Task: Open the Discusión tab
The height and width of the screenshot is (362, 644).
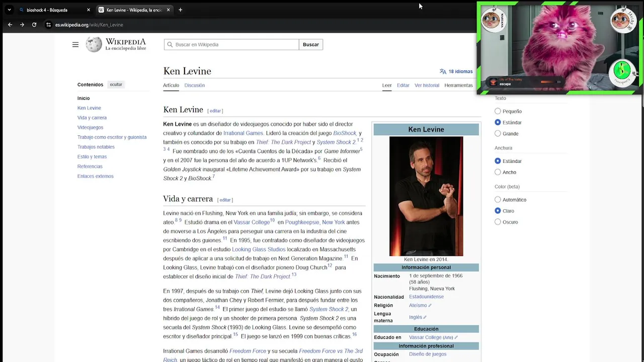Action: click(x=195, y=85)
